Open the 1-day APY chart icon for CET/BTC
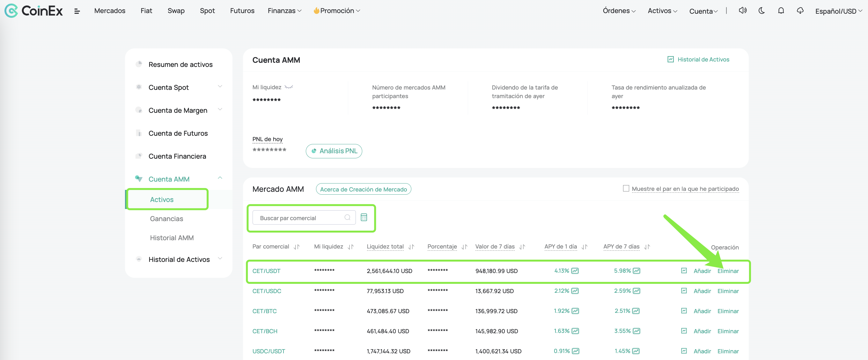The height and width of the screenshot is (360, 868). (x=575, y=311)
